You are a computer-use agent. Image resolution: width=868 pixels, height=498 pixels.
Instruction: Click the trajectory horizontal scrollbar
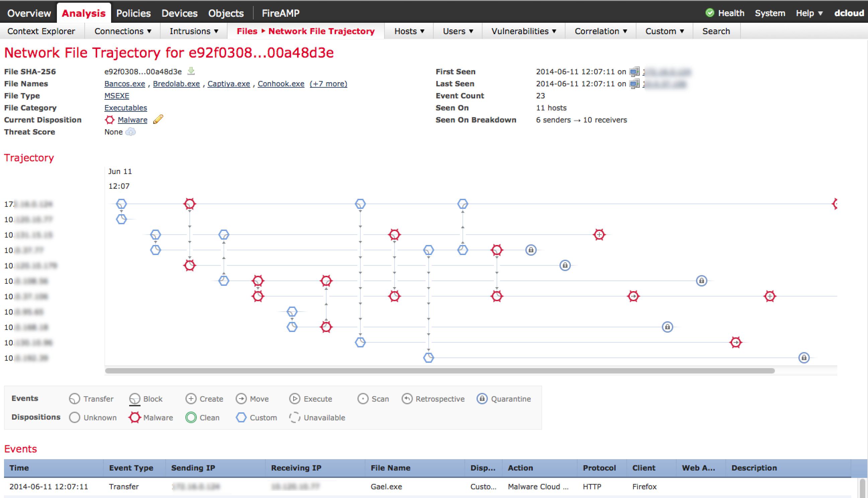(x=439, y=371)
